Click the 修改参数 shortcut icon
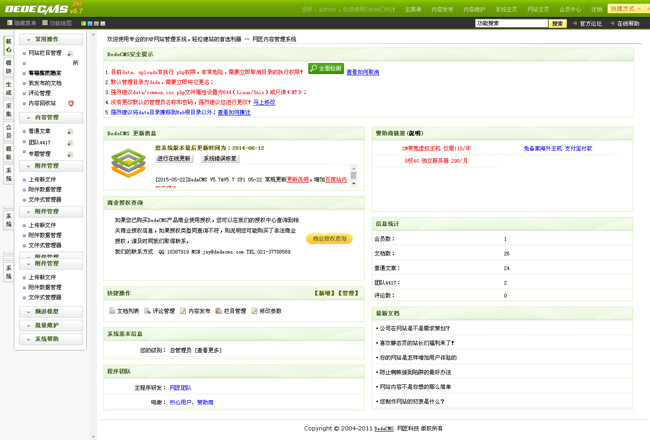This screenshot has height=440, width=650. (x=254, y=311)
